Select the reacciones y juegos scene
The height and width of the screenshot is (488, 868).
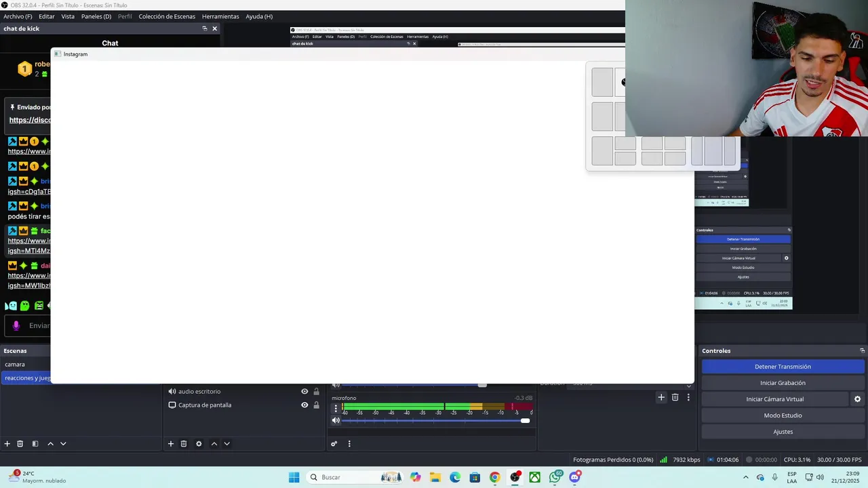click(x=26, y=378)
